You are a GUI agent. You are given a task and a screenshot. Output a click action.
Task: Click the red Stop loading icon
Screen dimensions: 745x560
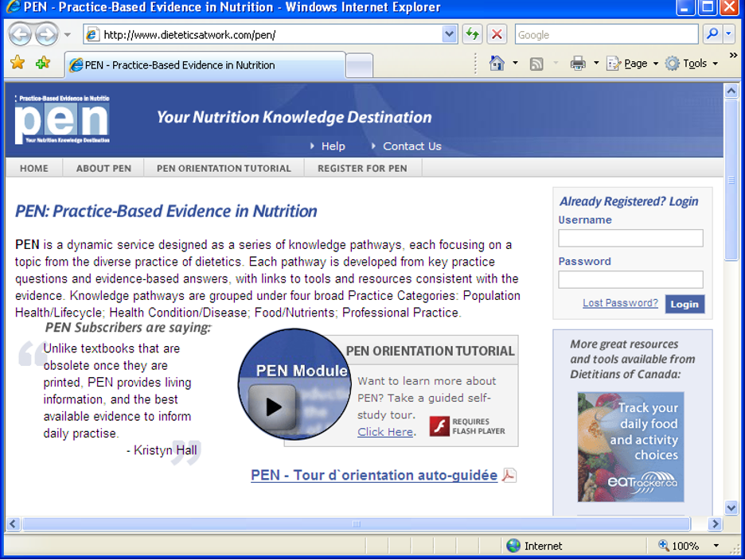497,34
